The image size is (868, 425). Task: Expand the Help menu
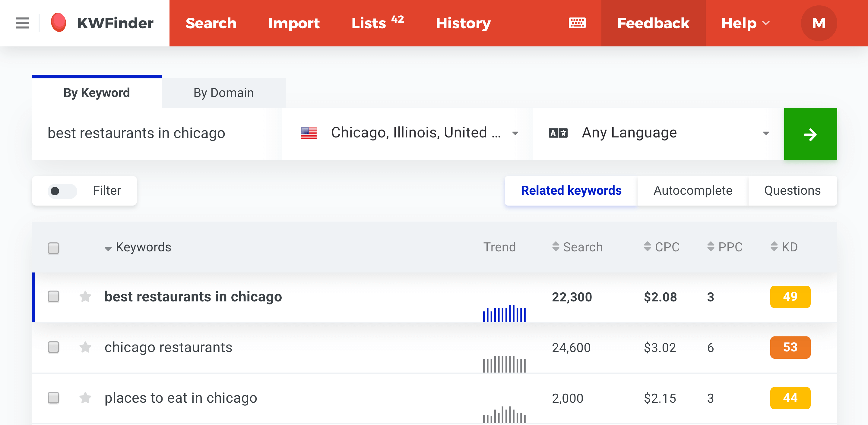pos(745,23)
